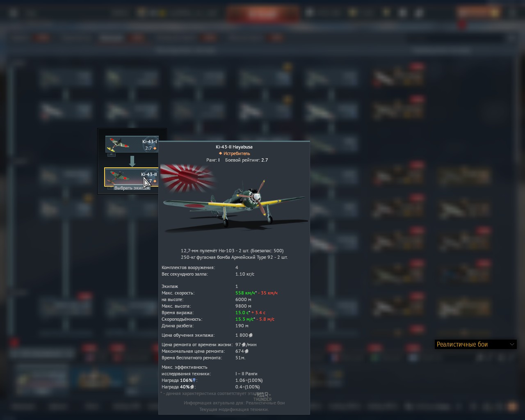Click orange diamond on Ki-43-I card
The image size is (525, 420).
[x=155, y=148]
